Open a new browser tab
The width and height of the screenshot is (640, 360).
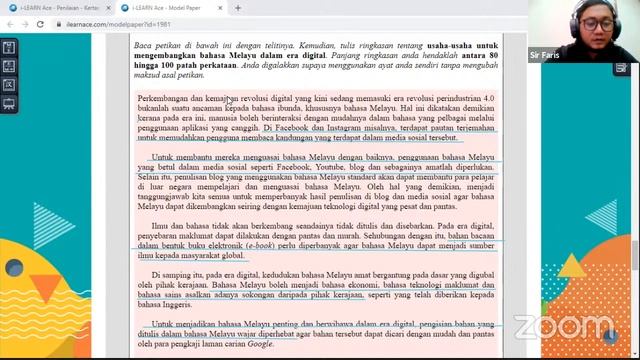click(238, 8)
